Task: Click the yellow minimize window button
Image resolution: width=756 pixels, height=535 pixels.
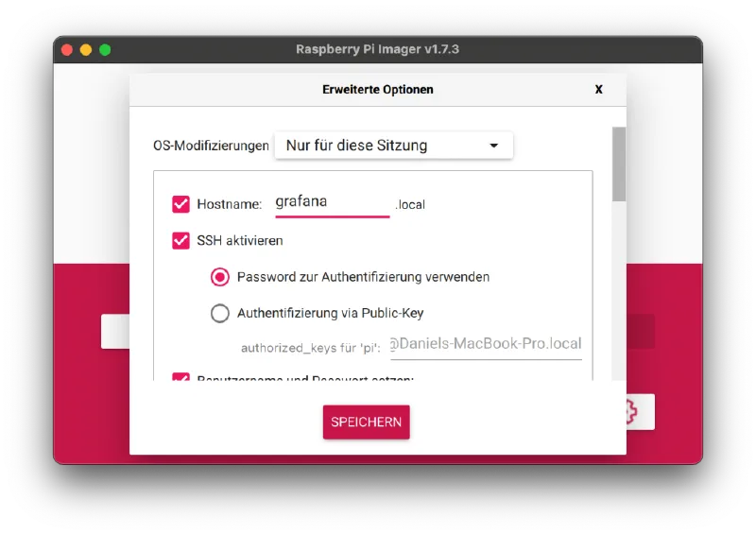Action: (86, 50)
